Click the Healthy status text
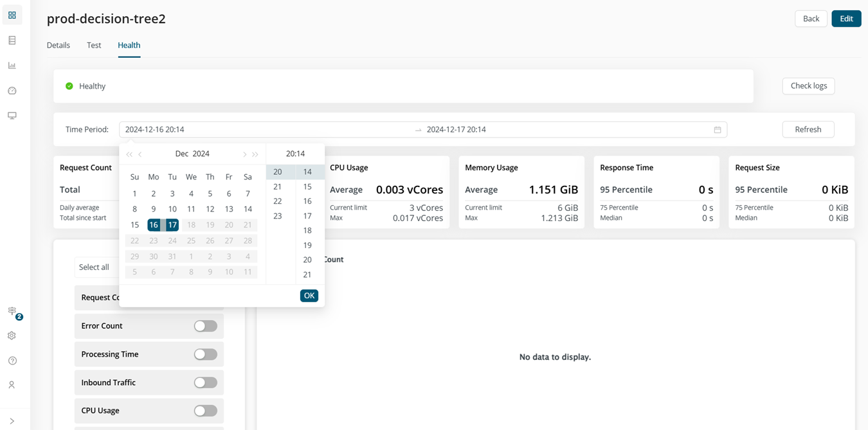Viewport: 868px width, 430px height. pyautogui.click(x=92, y=86)
